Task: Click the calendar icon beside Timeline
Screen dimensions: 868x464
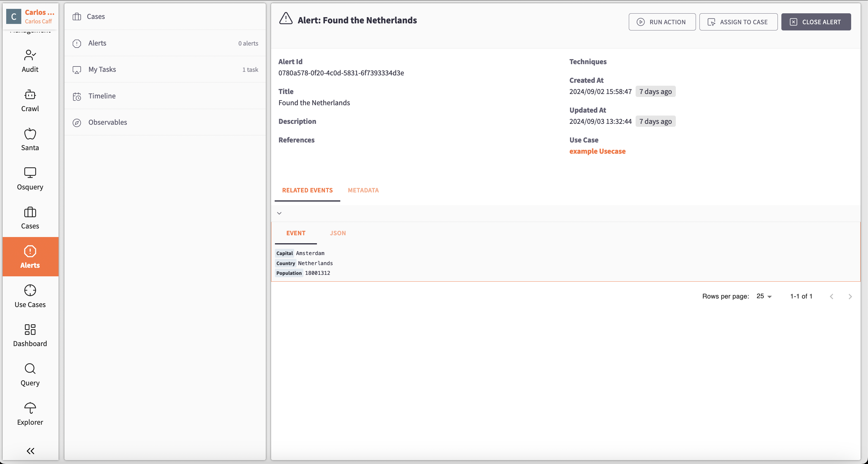Action: [77, 96]
